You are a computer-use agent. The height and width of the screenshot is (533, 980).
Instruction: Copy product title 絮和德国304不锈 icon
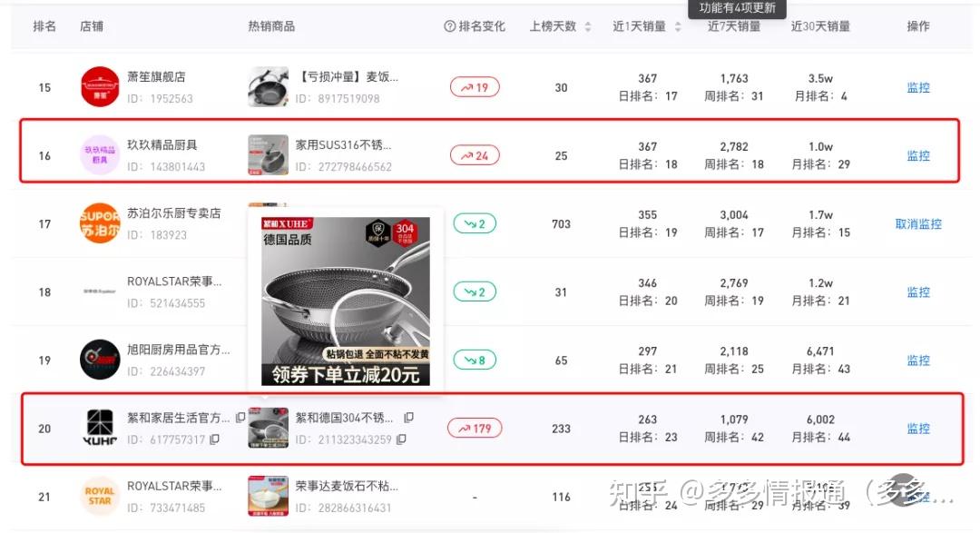[x=408, y=418]
